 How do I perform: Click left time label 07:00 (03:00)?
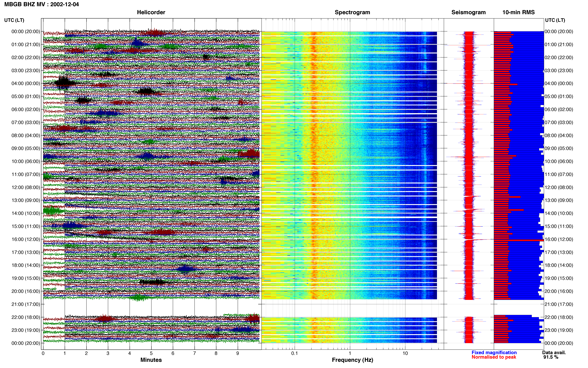26,122
